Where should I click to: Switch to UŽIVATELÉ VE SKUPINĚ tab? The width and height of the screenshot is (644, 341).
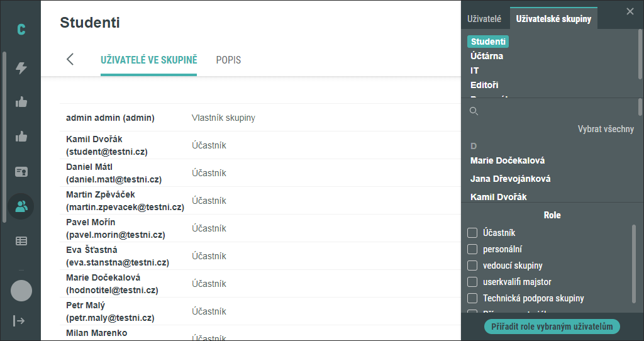148,60
